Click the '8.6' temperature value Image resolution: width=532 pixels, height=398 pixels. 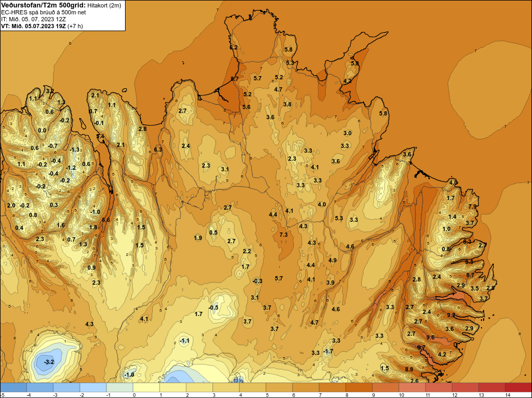tap(106, 220)
